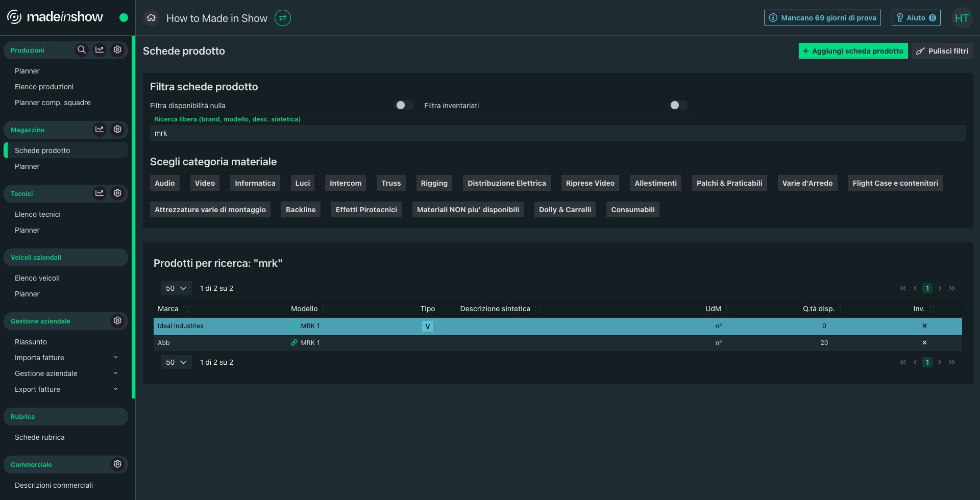Open the Commerciale settings gear icon
The width and height of the screenshot is (980, 500).
[117, 464]
